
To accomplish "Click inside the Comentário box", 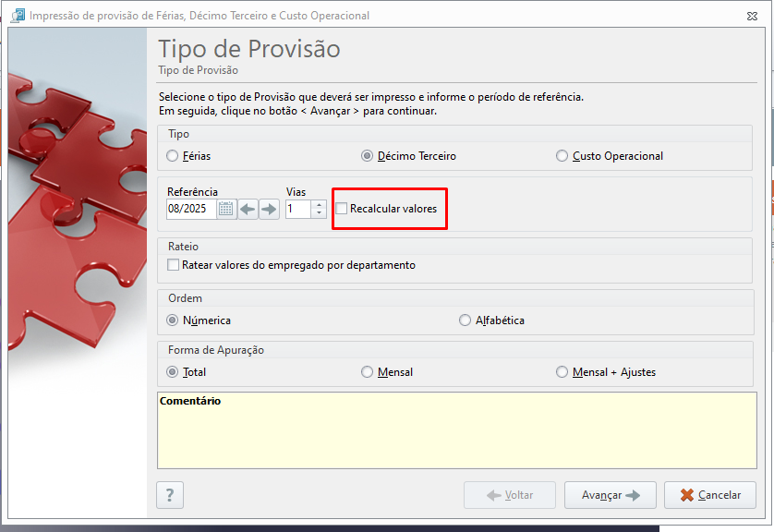I will 456,430.
